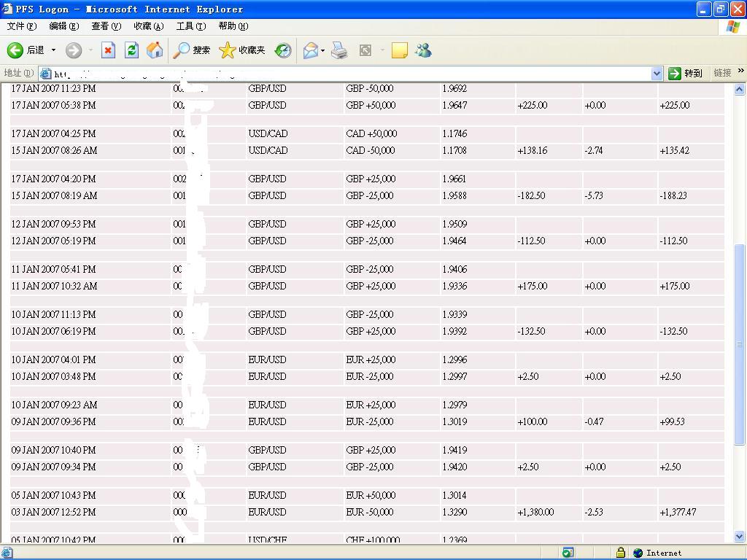747x560 pixels.
Task: Click the yellow note Discuss icon
Action: coord(399,50)
